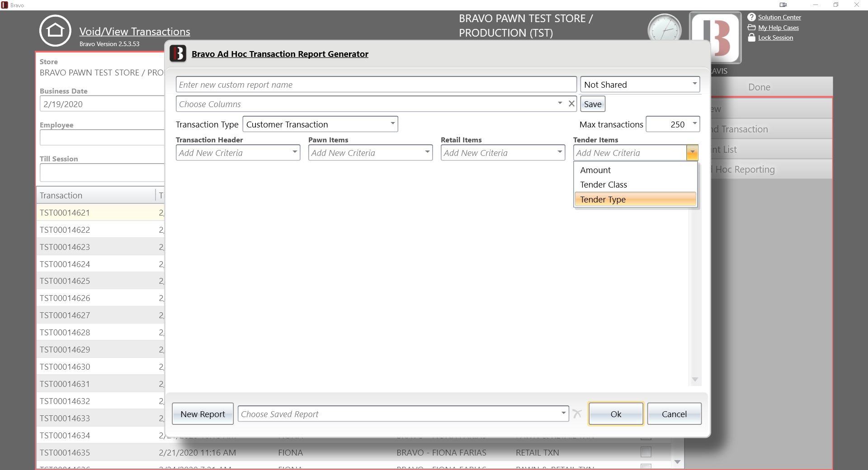This screenshot has height=470, width=868.
Task: Open the Void/View Transactions title link
Action: click(135, 32)
